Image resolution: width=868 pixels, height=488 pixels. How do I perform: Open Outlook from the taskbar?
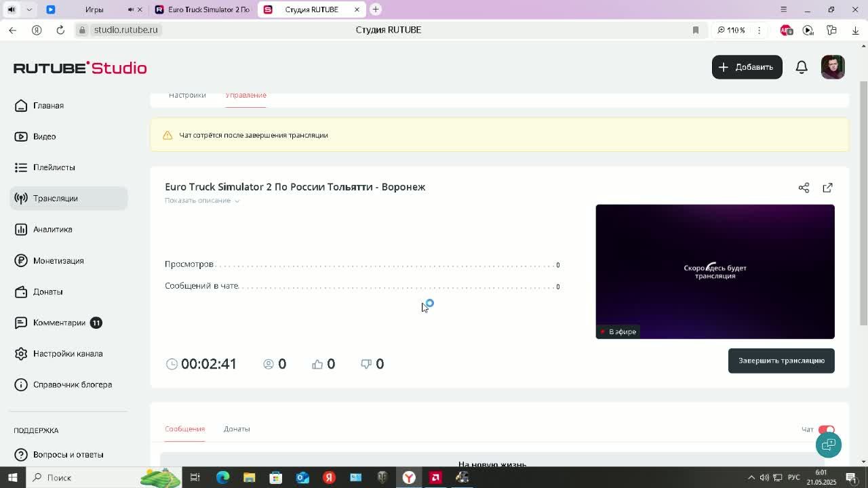click(302, 477)
